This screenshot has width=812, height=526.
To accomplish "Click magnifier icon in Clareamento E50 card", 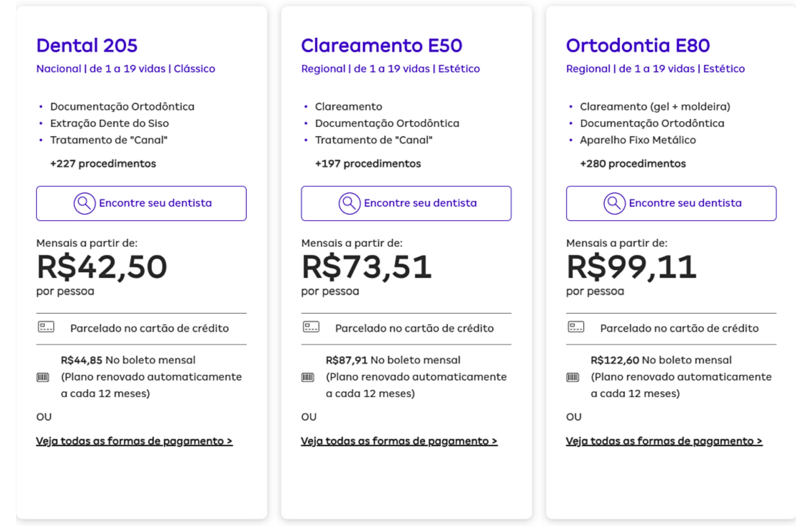I will 349,203.
